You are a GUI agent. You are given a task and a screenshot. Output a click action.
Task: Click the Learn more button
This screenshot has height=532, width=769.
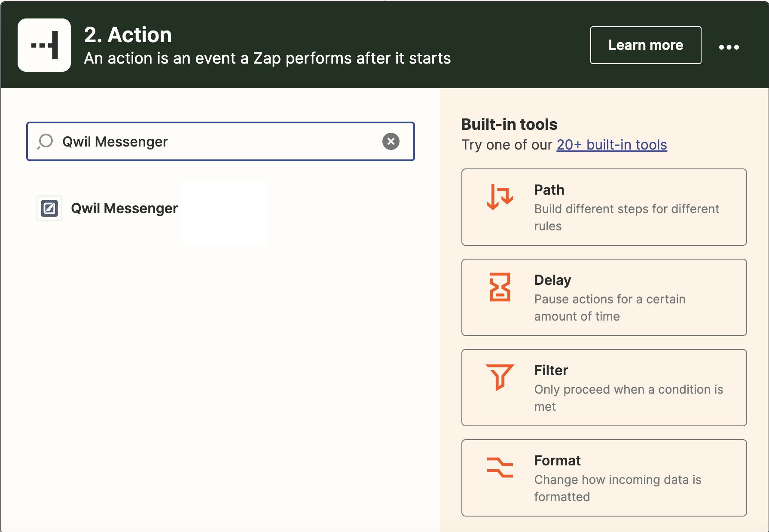(x=645, y=45)
